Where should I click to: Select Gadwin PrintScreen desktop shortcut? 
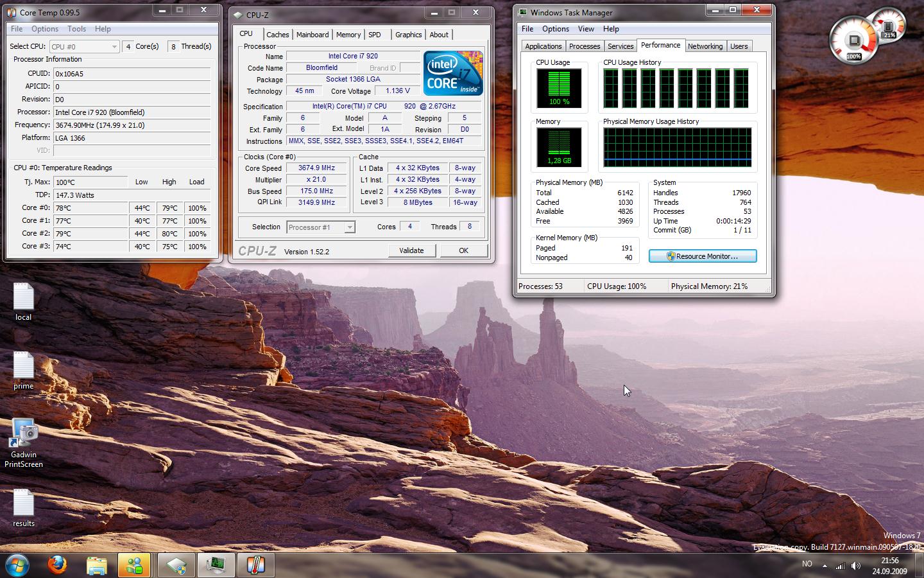pos(24,443)
